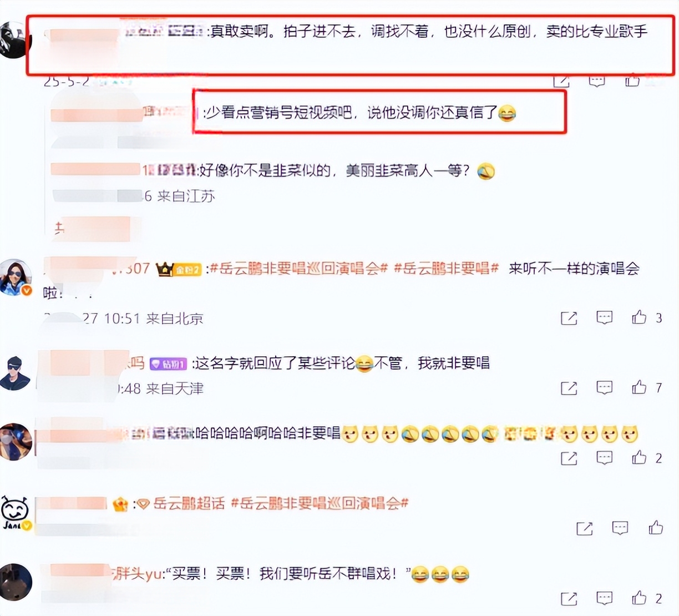The height and width of the screenshot is (616, 679).
Task: Click the purple 钻粉 member badge
Action: pos(169,364)
